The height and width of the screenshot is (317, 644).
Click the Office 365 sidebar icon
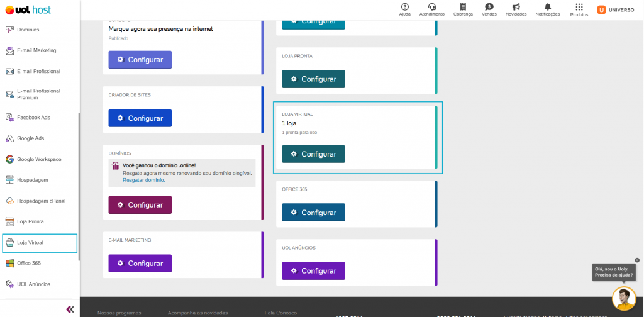10,263
